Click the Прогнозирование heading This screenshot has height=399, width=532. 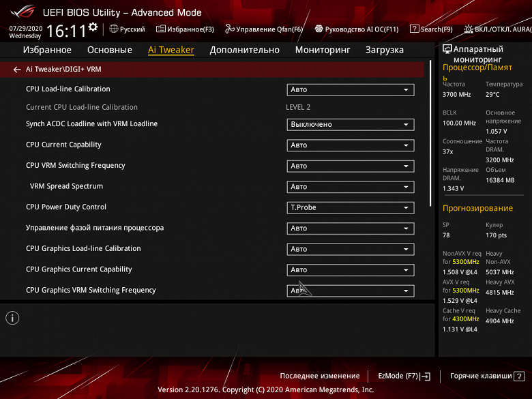(x=477, y=208)
